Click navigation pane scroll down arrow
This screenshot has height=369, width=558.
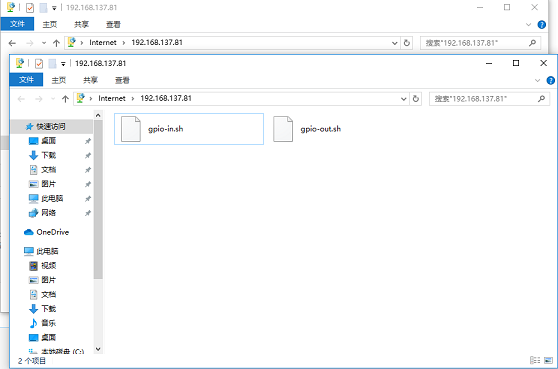(x=98, y=349)
